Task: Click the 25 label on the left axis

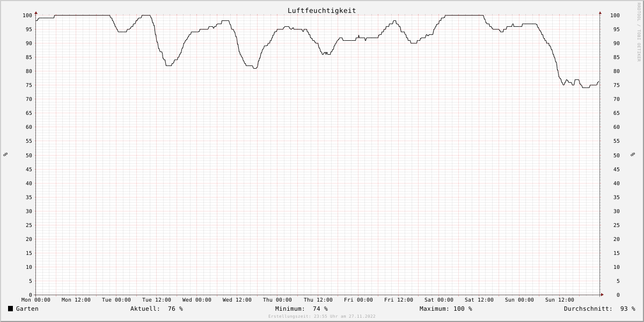Action: (29, 225)
